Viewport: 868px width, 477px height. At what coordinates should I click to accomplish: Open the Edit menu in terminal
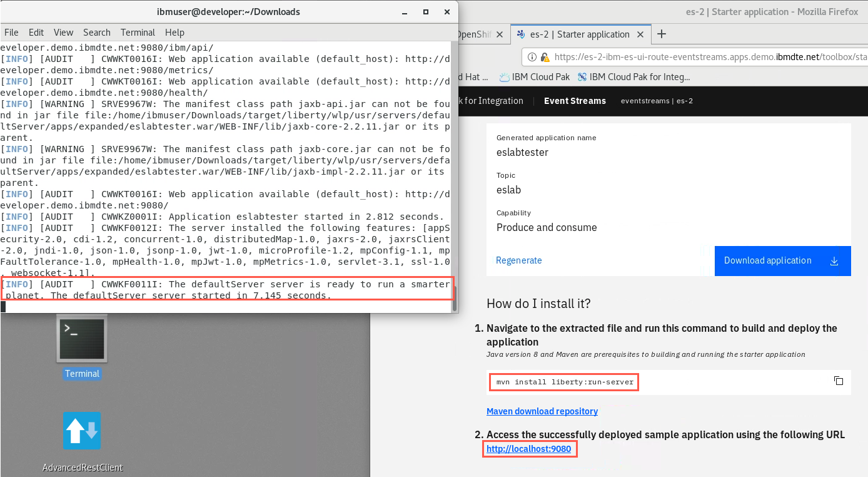tap(36, 33)
